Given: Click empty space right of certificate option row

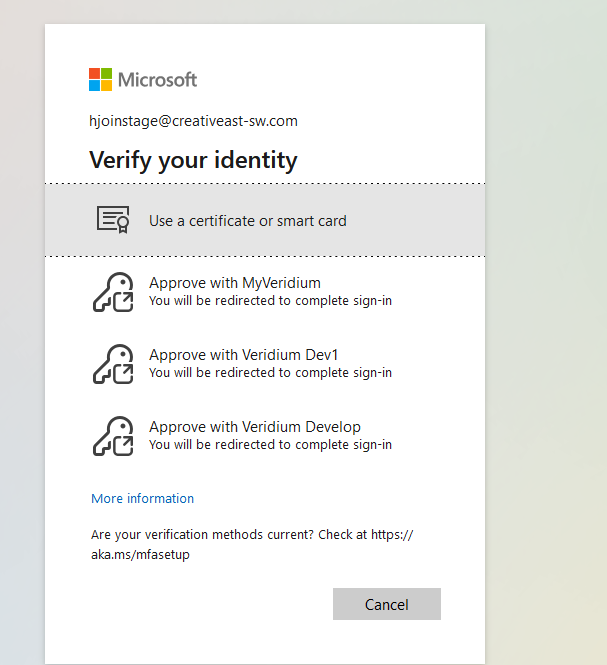Looking at the screenshot, I should [x=420, y=221].
